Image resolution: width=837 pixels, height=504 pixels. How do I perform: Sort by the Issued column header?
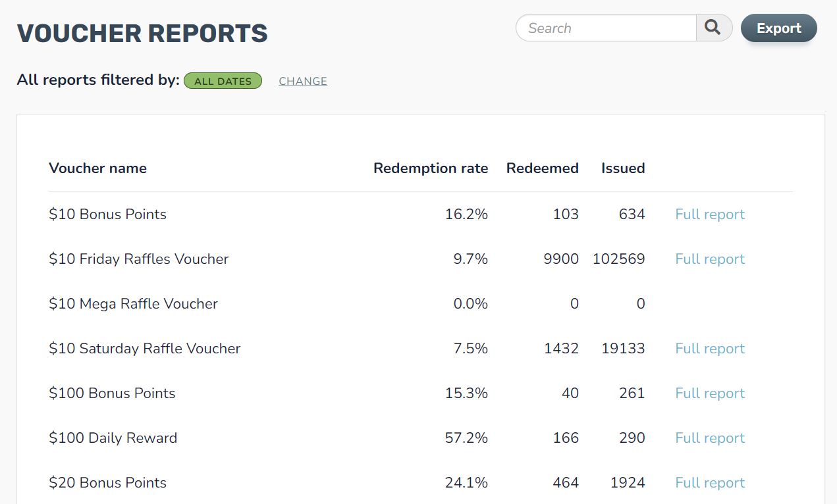click(622, 168)
